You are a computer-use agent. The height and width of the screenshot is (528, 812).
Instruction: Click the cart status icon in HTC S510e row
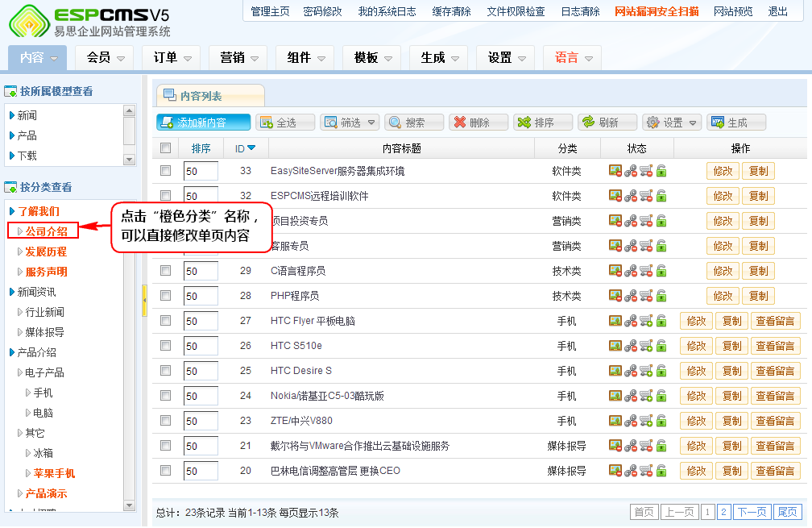(x=646, y=346)
